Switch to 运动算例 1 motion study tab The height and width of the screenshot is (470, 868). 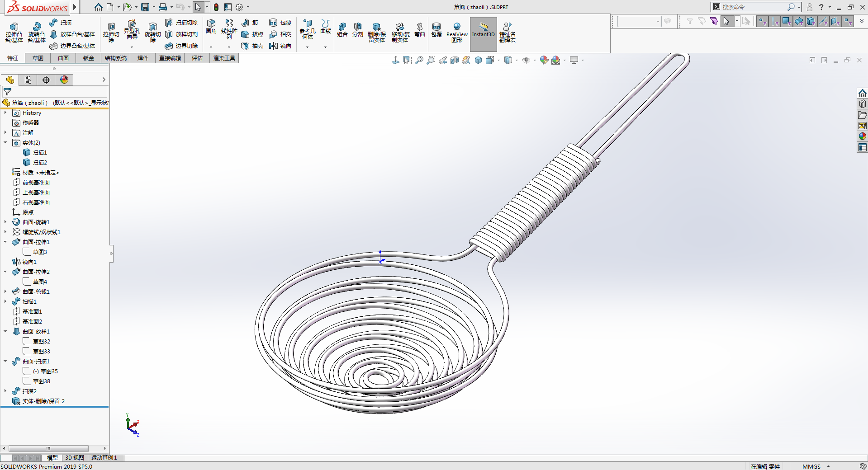(104, 458)
